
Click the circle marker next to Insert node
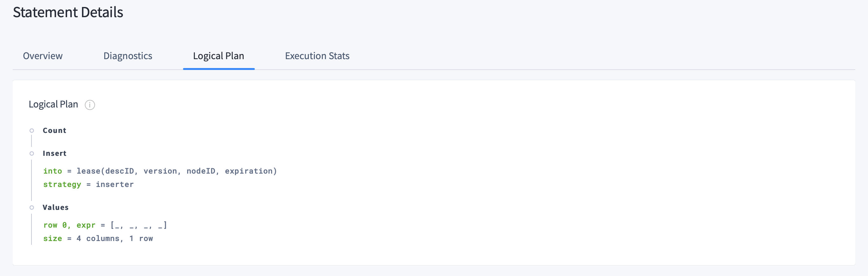click(x=32, y=153)
